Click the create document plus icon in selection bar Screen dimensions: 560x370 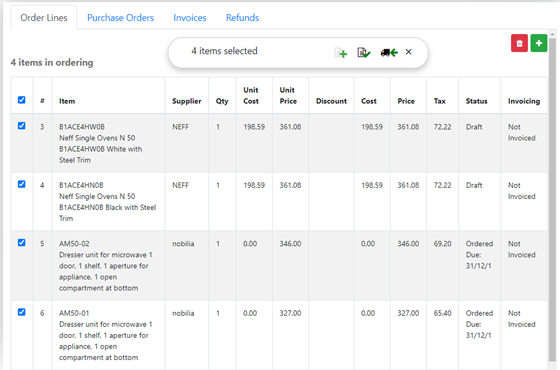pyautogui.click(x=341, y=52)
